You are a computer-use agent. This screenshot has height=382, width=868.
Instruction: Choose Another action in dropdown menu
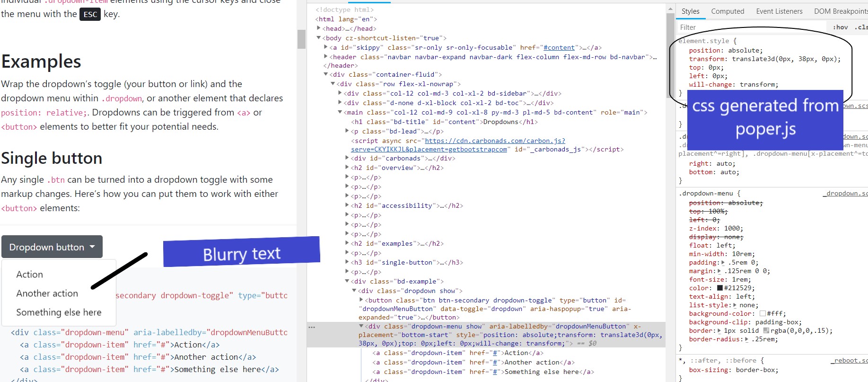click(x=47, y=293)
